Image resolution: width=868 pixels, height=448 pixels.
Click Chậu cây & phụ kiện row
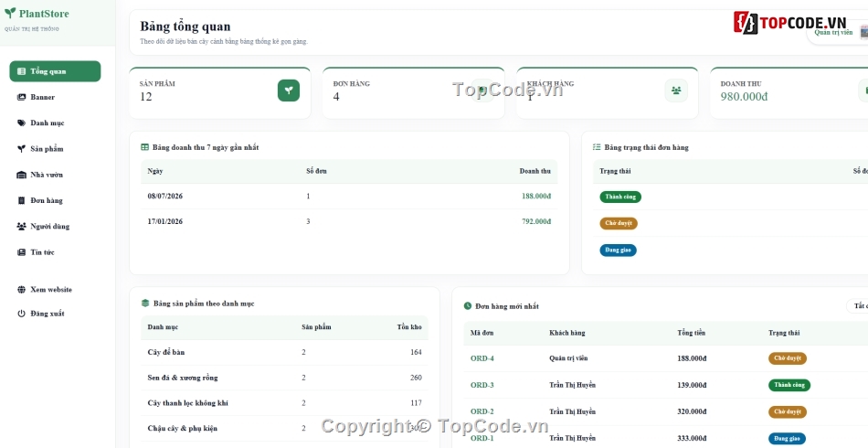[284, 429]
